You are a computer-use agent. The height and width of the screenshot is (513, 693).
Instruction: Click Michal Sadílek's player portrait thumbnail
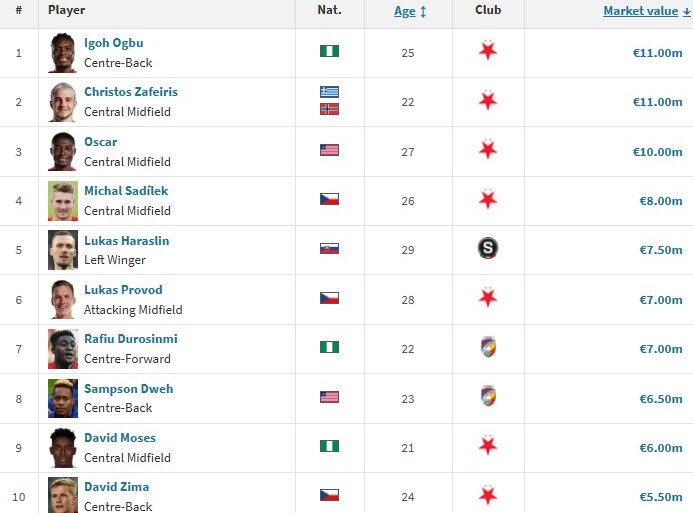click(x=63, y=200)
